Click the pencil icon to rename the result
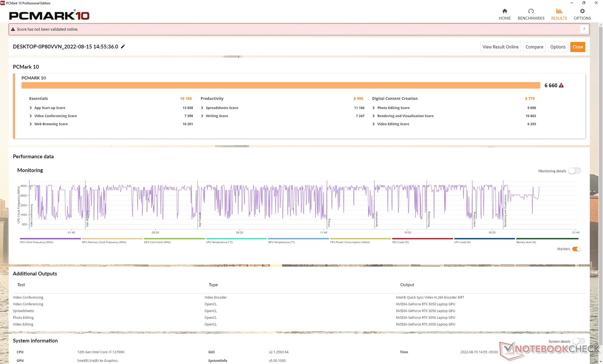603x364 pixels. pos(123,46)
